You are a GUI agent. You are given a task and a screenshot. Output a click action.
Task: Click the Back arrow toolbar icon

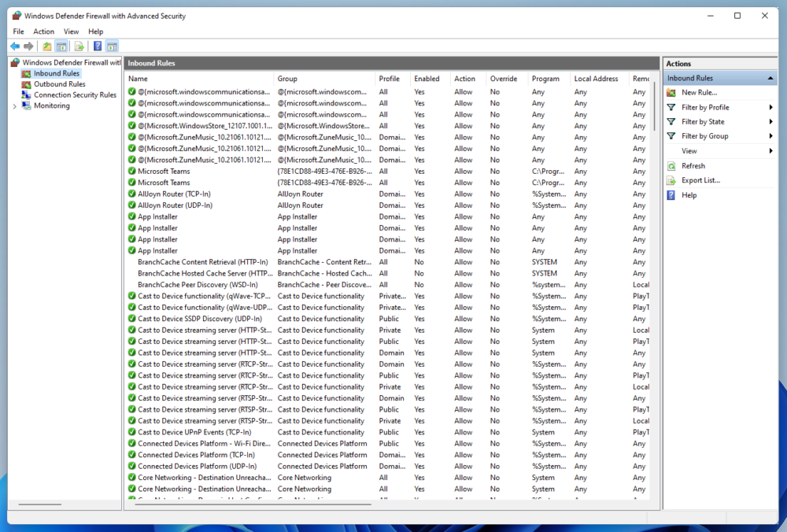15,46
